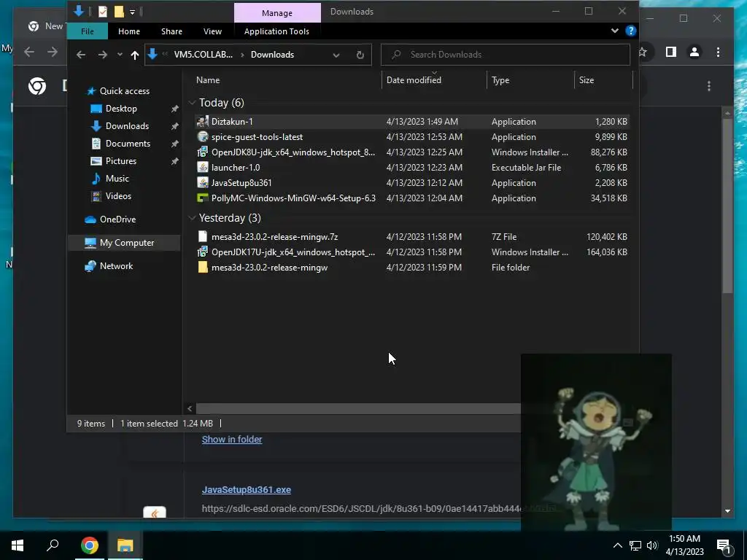Screen dimensions: 747x560
Task: Click the size value '164,036 KB'
Action: 606,252
